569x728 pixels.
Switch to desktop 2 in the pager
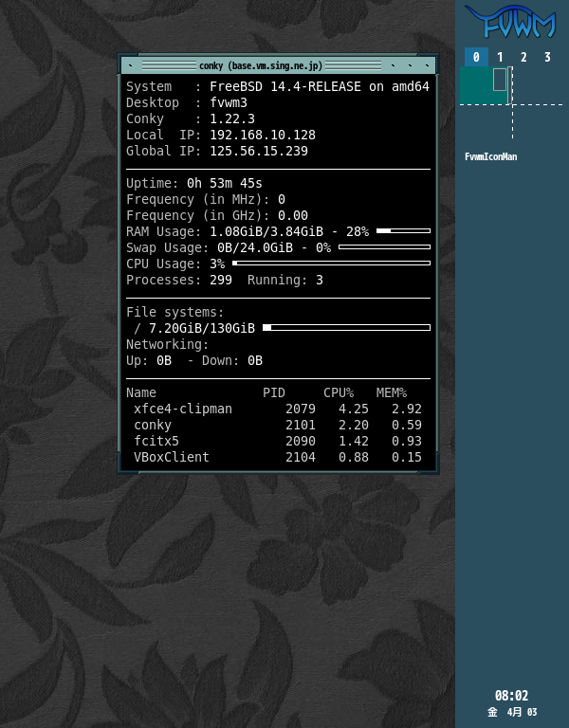tap(523, 57)
